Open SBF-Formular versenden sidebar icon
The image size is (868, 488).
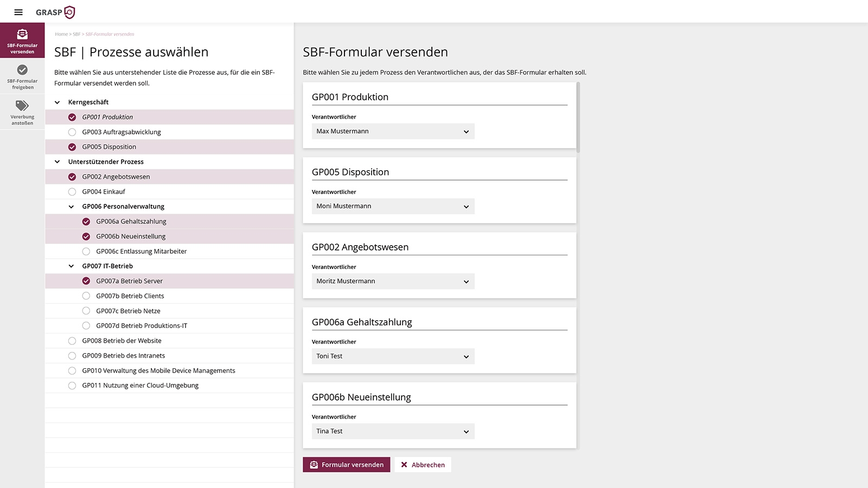pyautogui.click(x=22, y=34)
